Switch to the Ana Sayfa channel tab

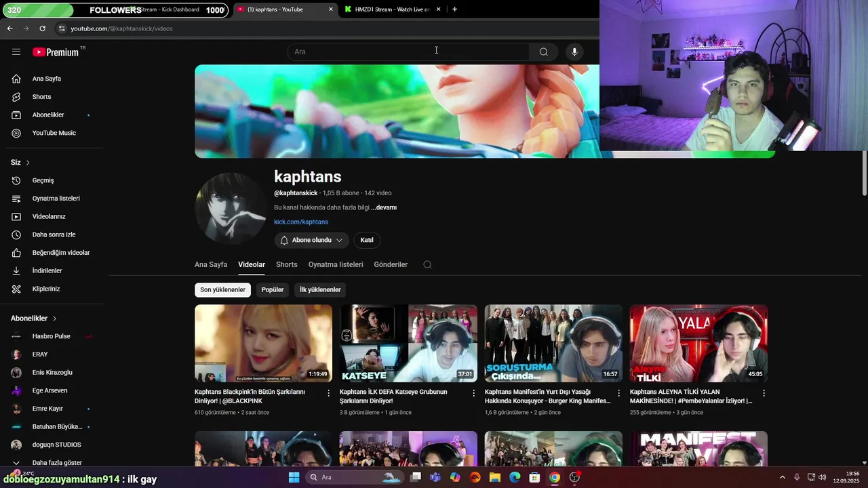(x=211, y=264)
